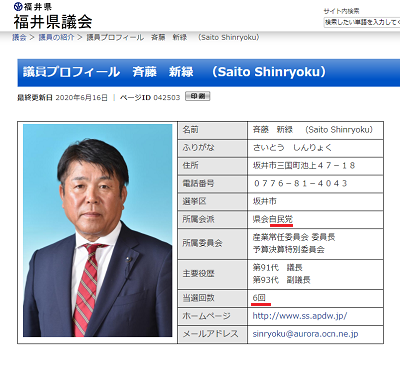Open 議員の紹介 breadcrumb link

pos(56,37)
